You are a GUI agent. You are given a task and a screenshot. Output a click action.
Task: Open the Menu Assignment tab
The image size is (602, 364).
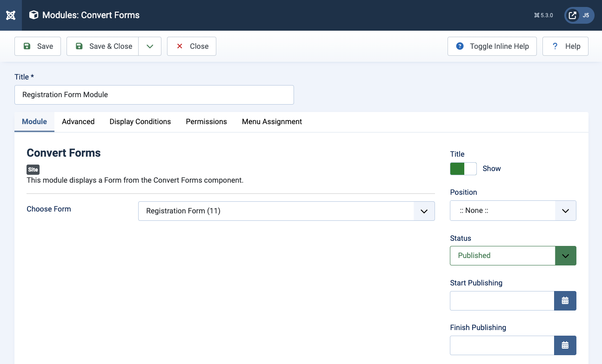click(x=272, y=122)
